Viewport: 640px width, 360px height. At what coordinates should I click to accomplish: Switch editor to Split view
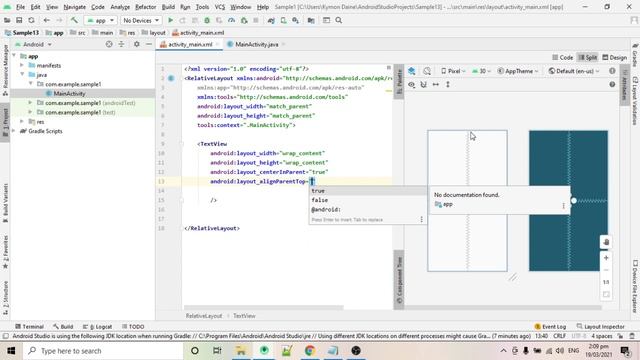[x=588, y=58]
